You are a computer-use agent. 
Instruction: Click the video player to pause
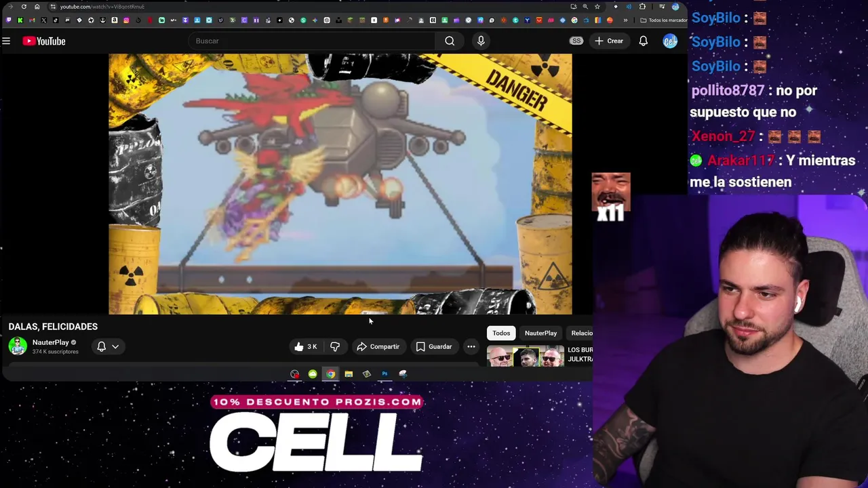340,184
